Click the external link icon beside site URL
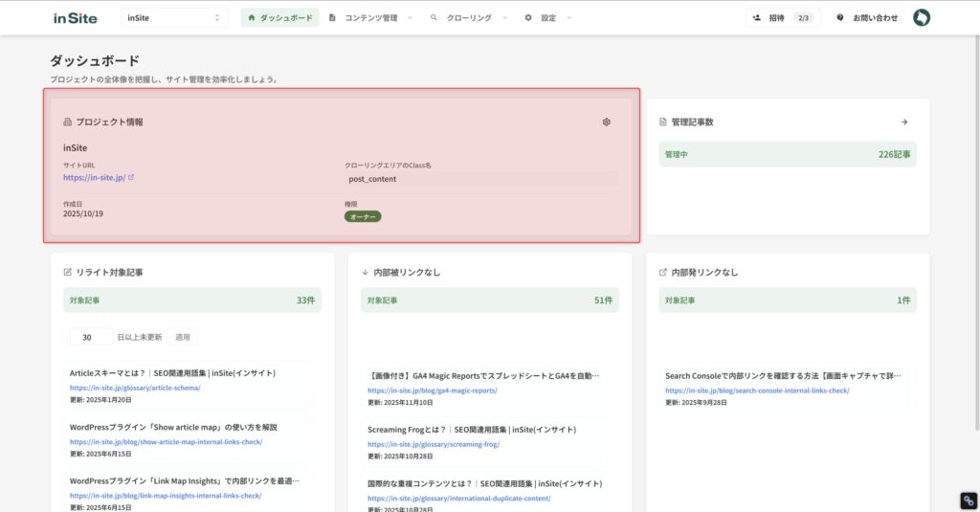 (131, 178)
